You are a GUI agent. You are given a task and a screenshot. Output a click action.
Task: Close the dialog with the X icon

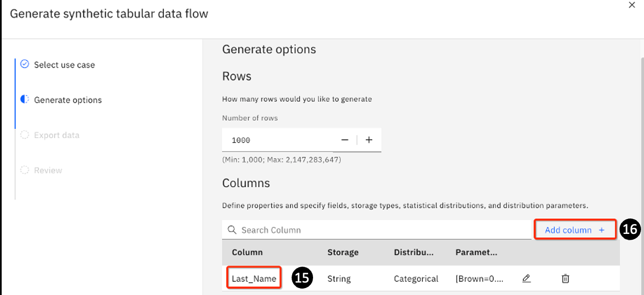pos(632,5)
